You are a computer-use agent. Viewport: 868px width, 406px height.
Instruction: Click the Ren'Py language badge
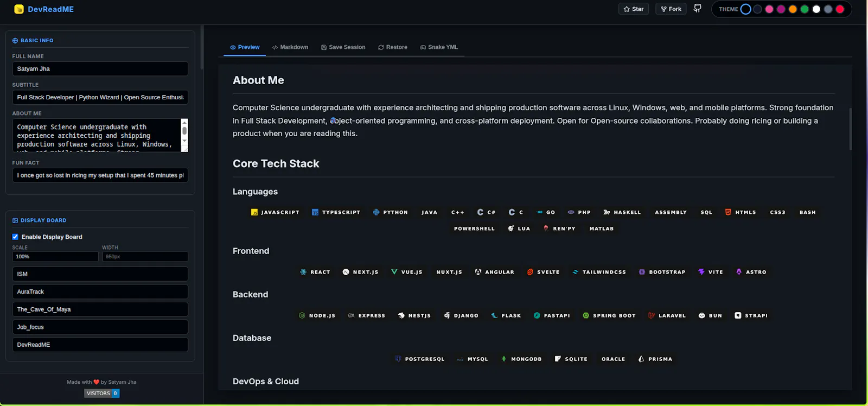tap(559, 229)
